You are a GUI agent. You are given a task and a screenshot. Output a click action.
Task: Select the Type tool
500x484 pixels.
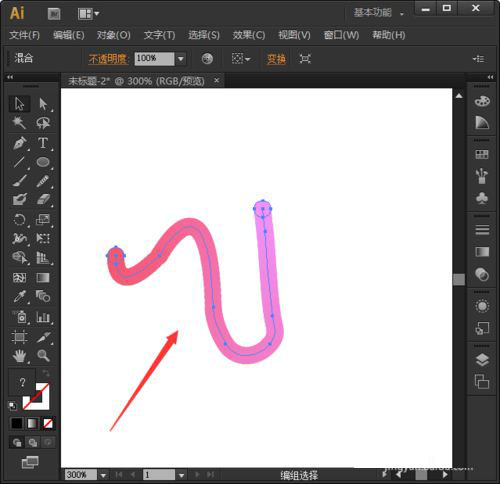pyautogui.click(x=43, y=143)
